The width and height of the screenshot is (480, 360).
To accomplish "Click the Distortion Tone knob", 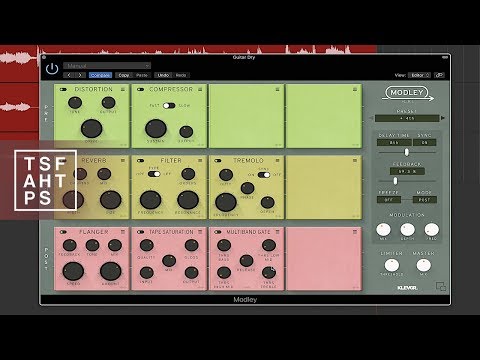I will [x=75, y=103].
